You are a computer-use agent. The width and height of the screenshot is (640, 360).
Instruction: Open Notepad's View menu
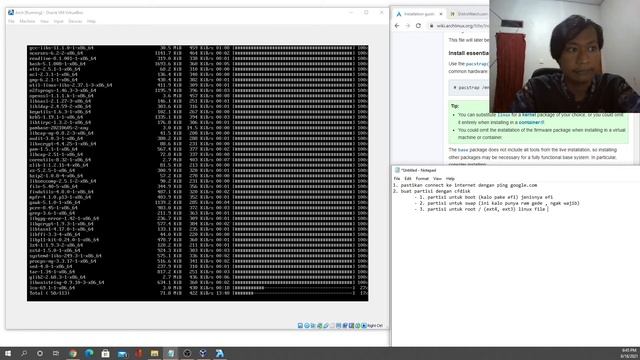(x=437, y=179)
